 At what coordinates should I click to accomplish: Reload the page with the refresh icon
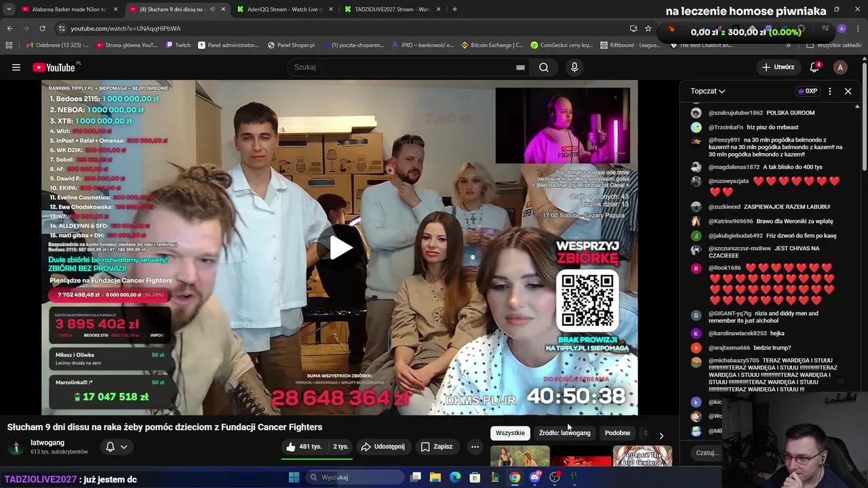42,28
